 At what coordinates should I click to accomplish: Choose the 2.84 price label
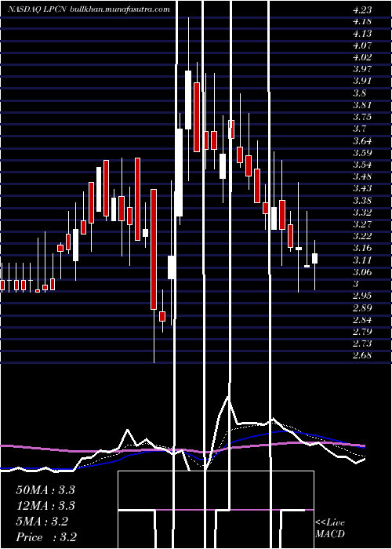point(362,320)
